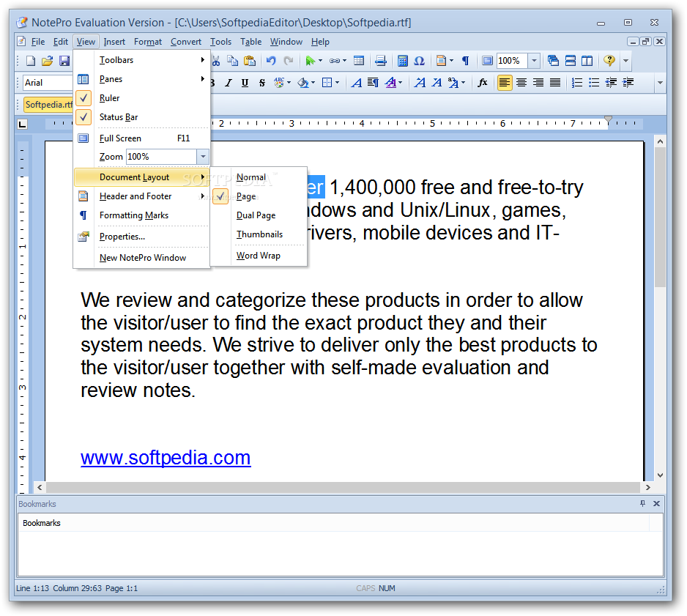This screenshot has width=687, height=616.
Task: Open the Insert menu
Action: tap(114, 42)
